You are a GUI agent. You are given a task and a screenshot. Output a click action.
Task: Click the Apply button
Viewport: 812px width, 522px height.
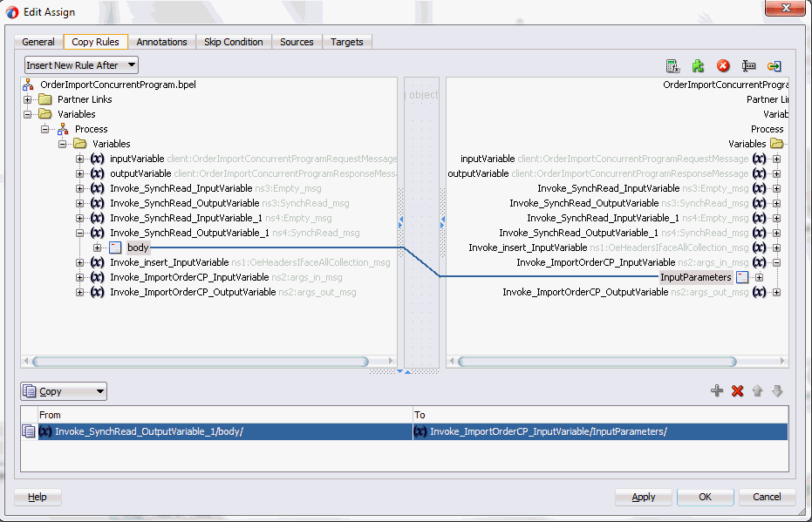[643, 497]
